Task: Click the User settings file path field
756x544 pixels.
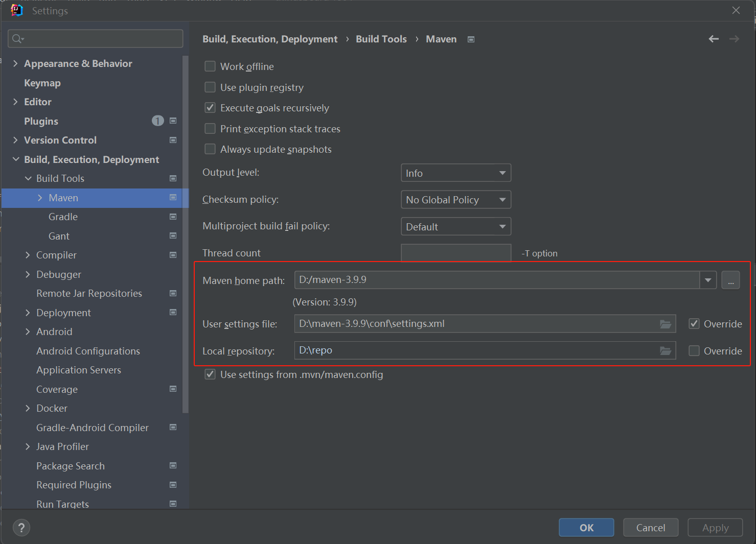Action: tap(485, 324)
